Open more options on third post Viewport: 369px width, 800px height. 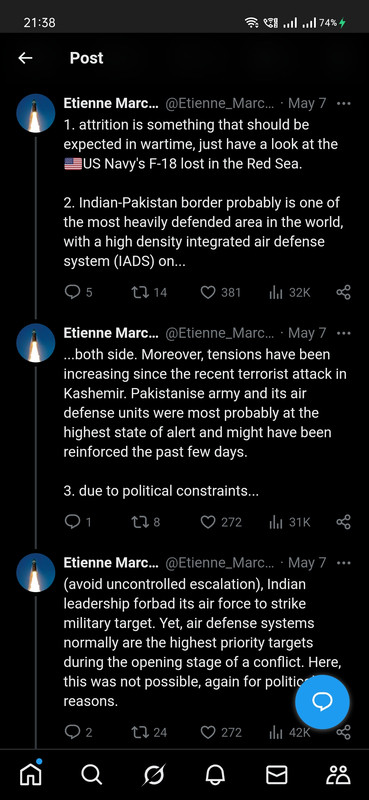pos(344,563)
